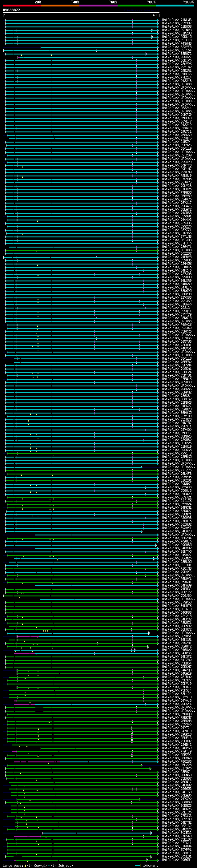Select hit UniRef100_Q4F6W9

coord(177,585)
